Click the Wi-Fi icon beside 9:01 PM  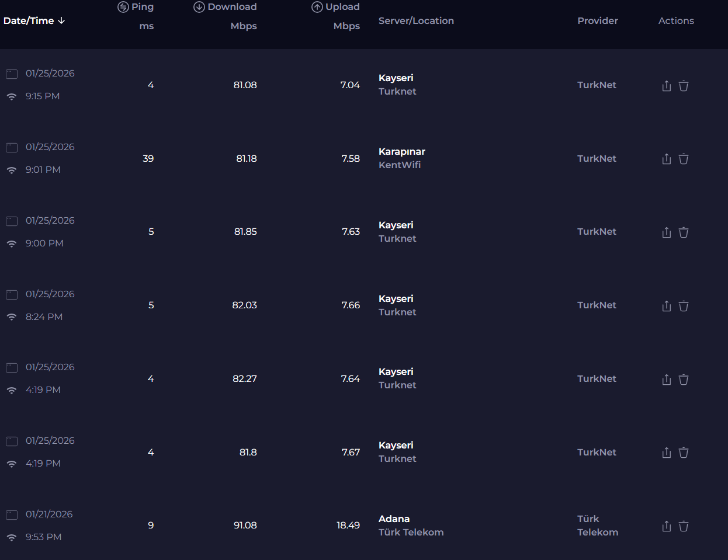(12, 170)
